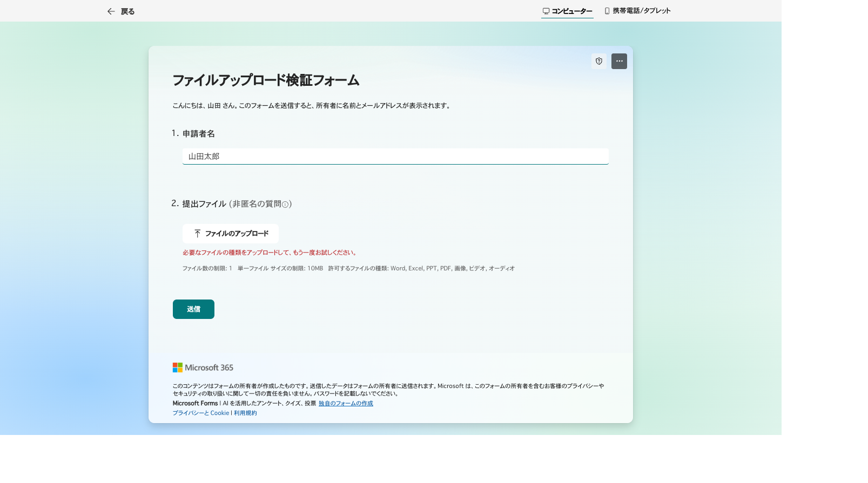Click the form title ファイルアップロード検証フォーム
Viewport: 868px width, 483px height.
coord(266,80)
